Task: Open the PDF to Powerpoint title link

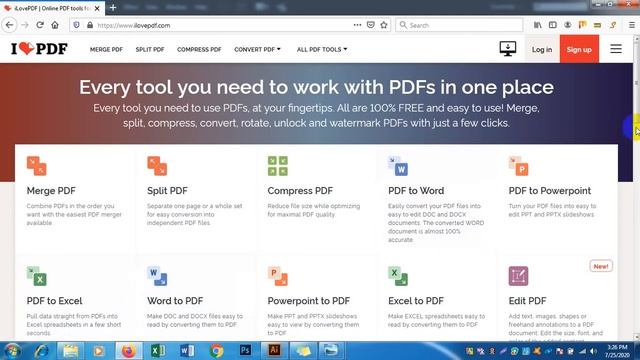Action: tap(549, 191)
